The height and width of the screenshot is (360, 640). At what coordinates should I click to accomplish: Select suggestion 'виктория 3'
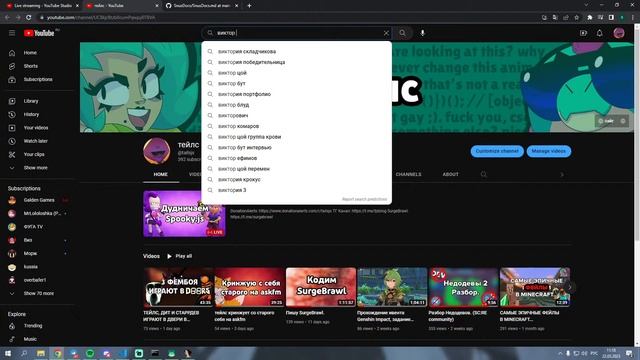(x=296, y=190)
